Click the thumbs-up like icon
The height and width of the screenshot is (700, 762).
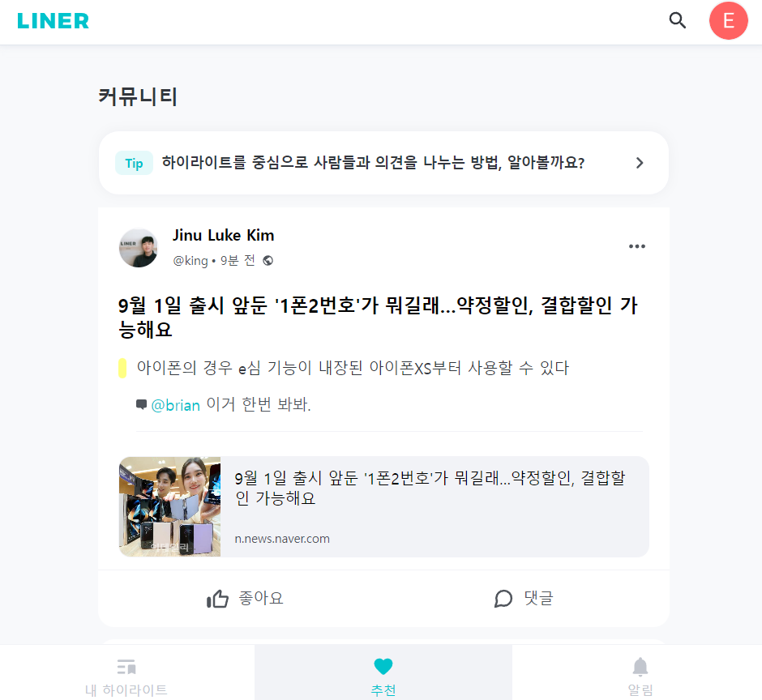217,599
